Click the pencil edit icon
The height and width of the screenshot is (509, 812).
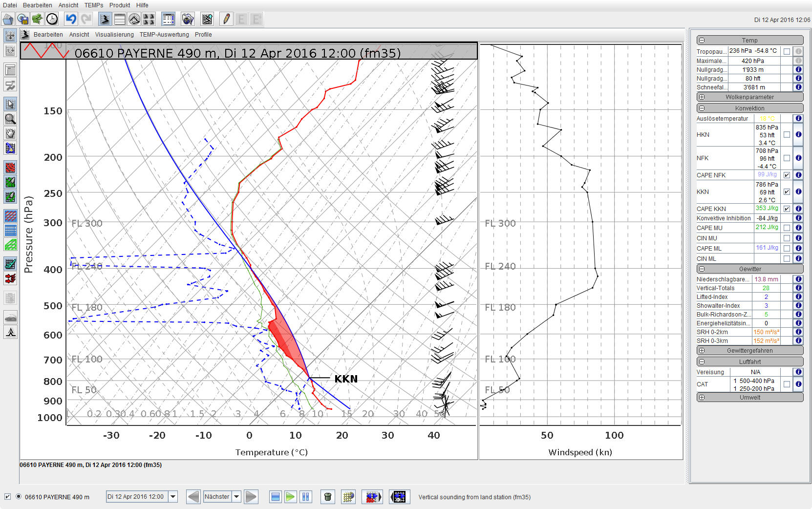[x=226, y=19]
